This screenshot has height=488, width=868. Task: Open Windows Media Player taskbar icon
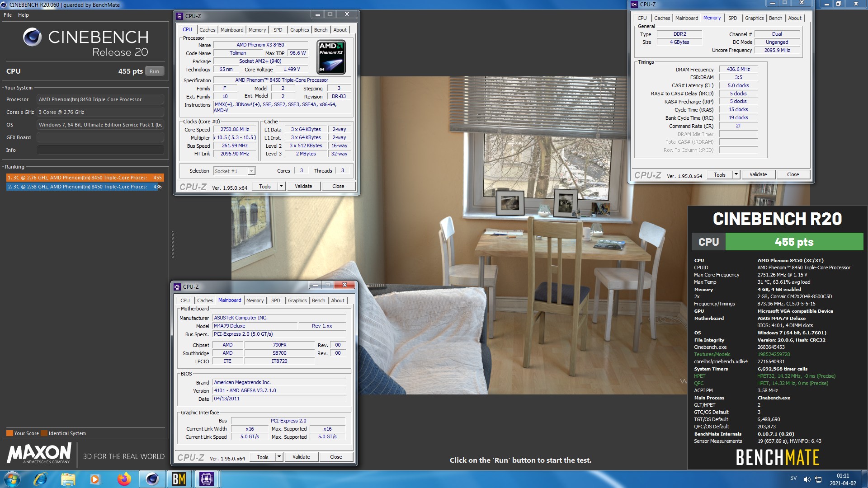(95, 479)
